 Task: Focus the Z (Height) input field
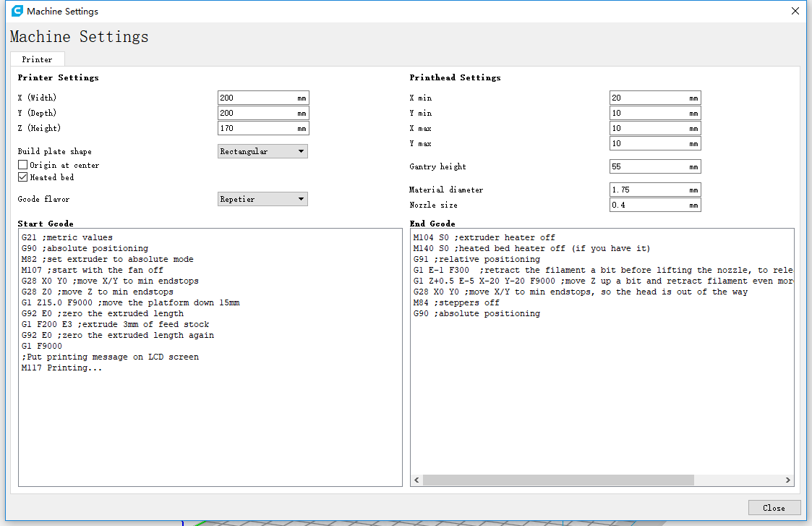tap(257, 128)
